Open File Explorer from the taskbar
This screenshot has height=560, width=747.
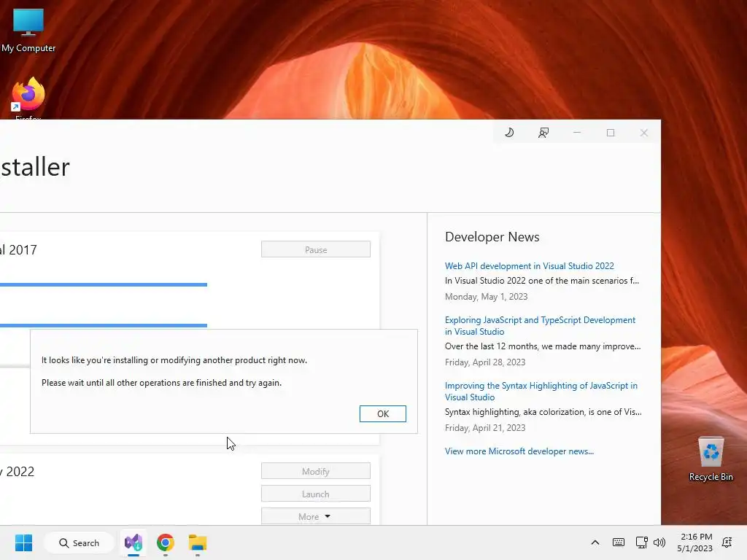[197, 542]
